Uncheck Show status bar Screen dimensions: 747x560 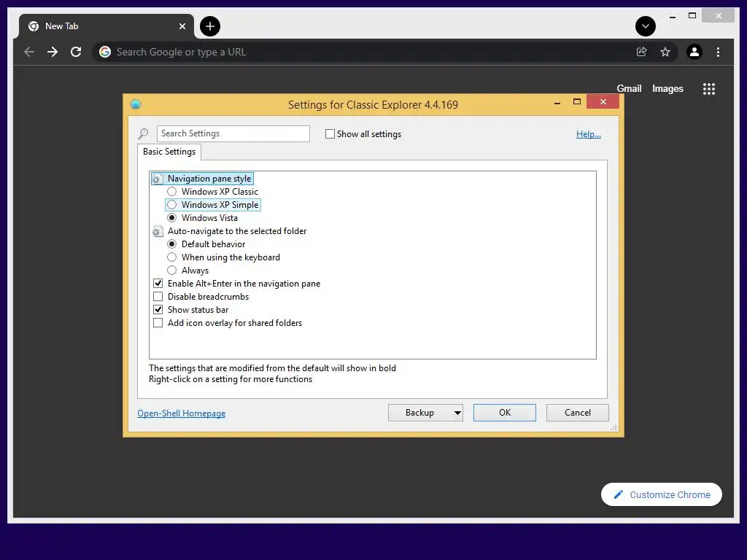click(x=158, y=309)
